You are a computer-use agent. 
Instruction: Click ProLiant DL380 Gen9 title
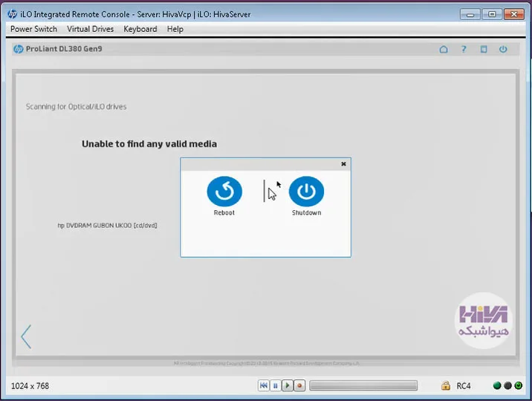(x=64, y=49)
